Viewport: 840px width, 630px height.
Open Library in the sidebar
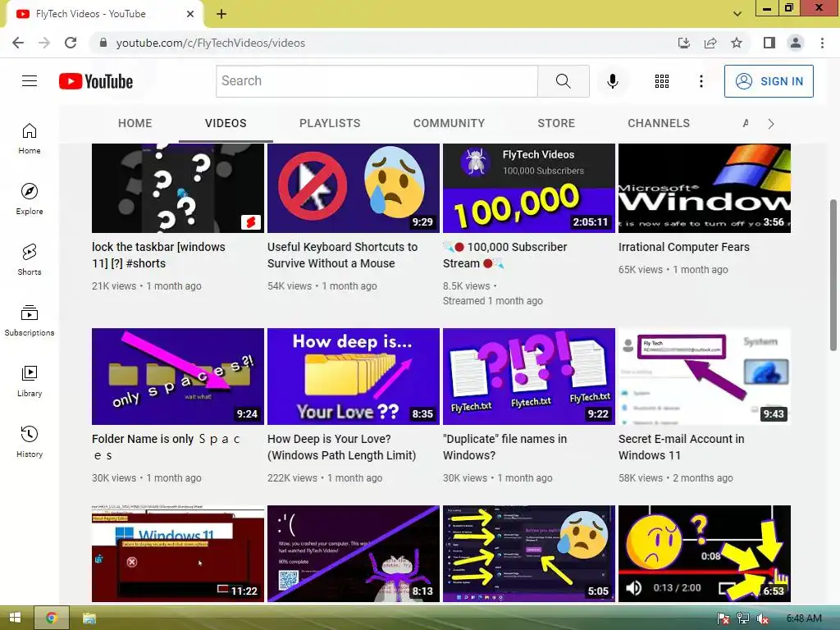point(30,381)
